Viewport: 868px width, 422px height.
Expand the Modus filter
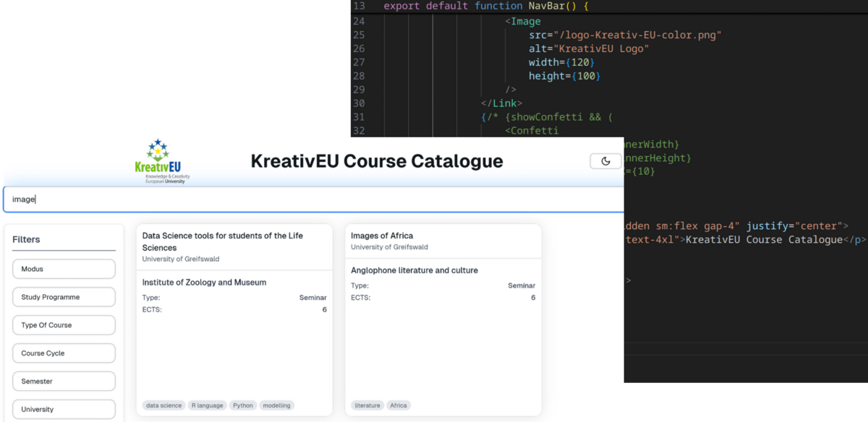64,269
